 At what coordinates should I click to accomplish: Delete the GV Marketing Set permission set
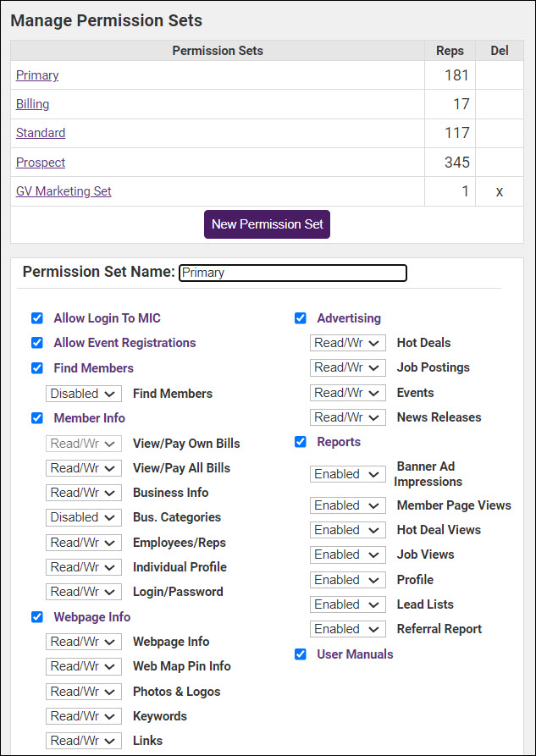pos(500,192)
